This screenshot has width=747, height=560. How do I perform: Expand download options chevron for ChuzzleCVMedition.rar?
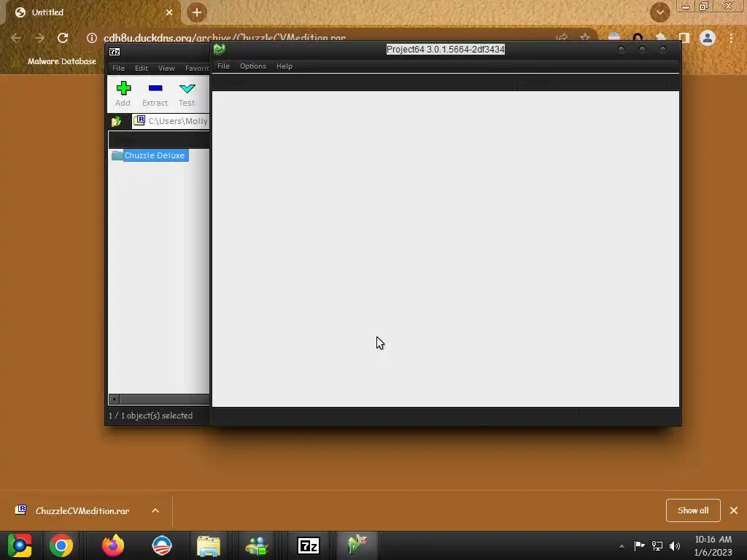click(155, 510)
